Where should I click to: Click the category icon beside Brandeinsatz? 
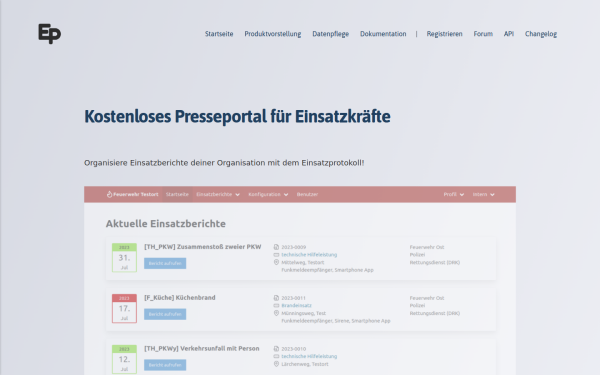[276, 306]
